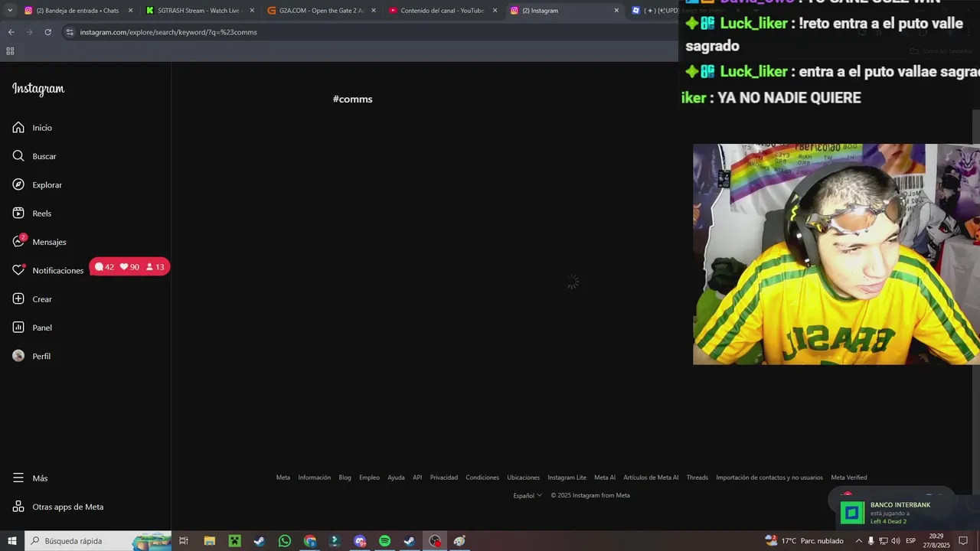
Task: Open Información footer link
Action: [x=315, y=478]
